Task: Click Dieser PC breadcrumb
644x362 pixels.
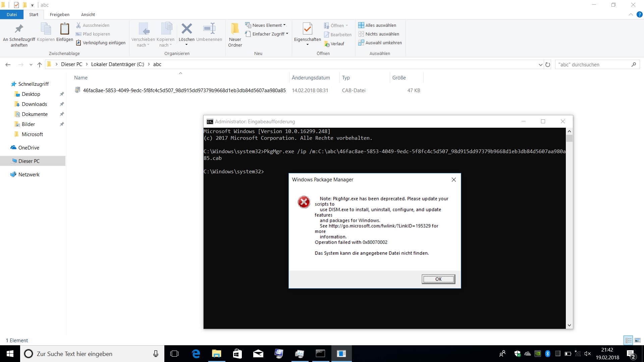Action: (71, 64)
